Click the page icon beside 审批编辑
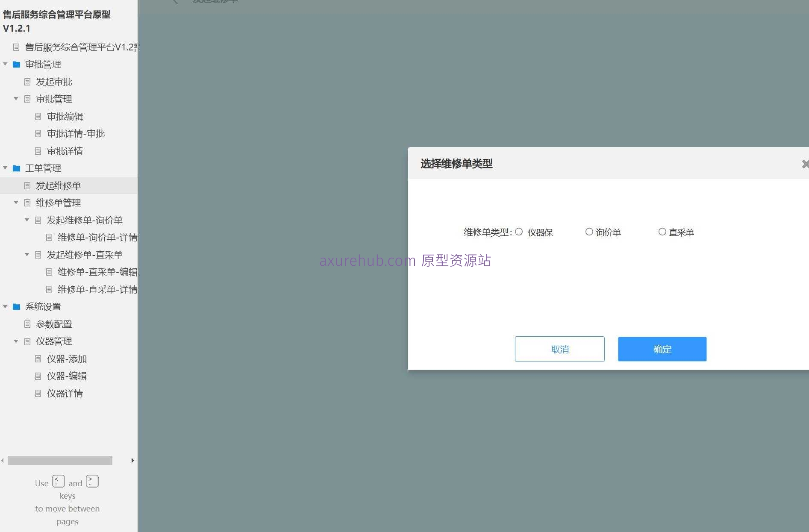The width and height of the screenshot is (809, 532). coord(38,116)
